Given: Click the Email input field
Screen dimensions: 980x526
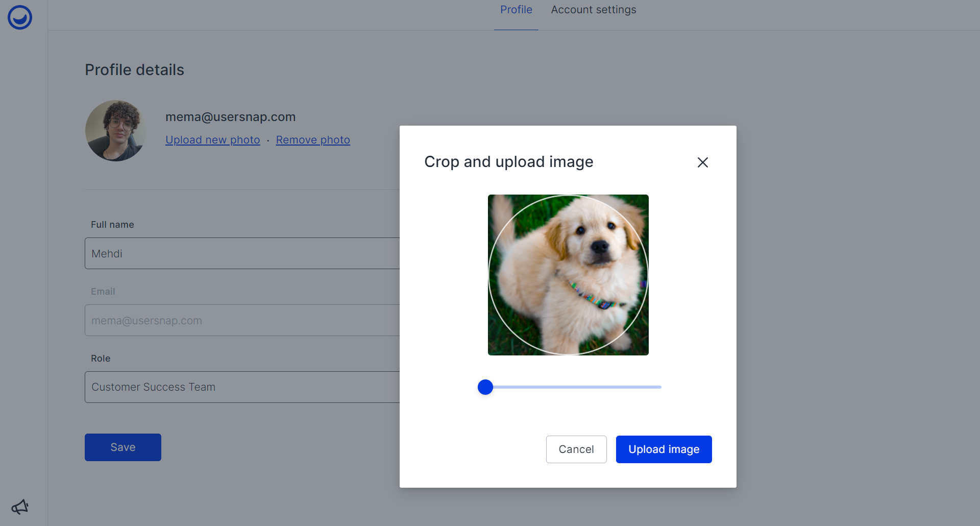Looking at the screenshot, I should point(242,320).
